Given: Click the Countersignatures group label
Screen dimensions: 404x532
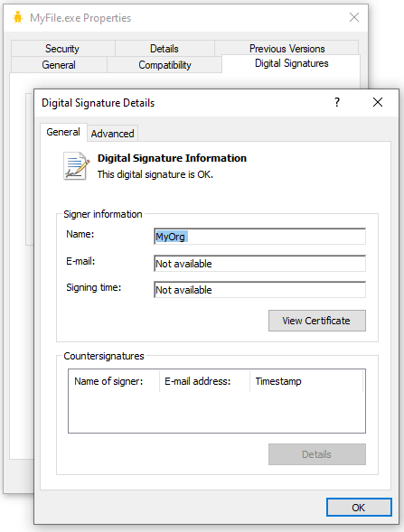Looking at the screenshot, I should [x=104, y=356].
